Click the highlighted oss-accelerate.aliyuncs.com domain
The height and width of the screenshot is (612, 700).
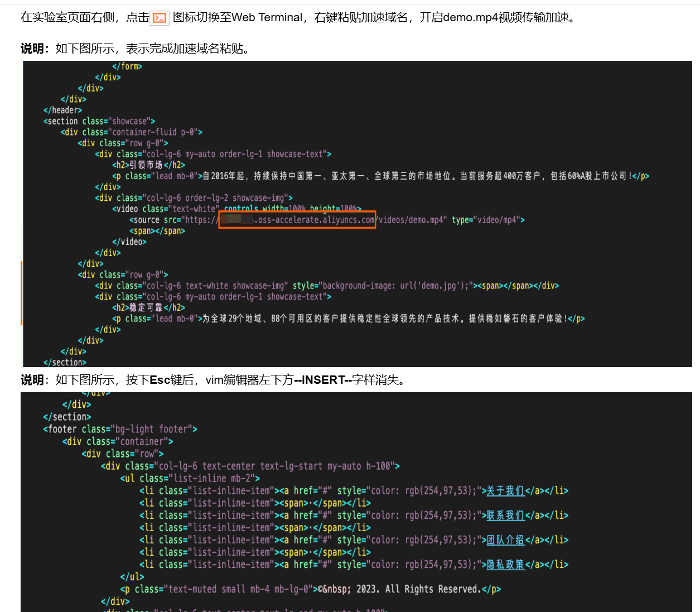(297, 220)
